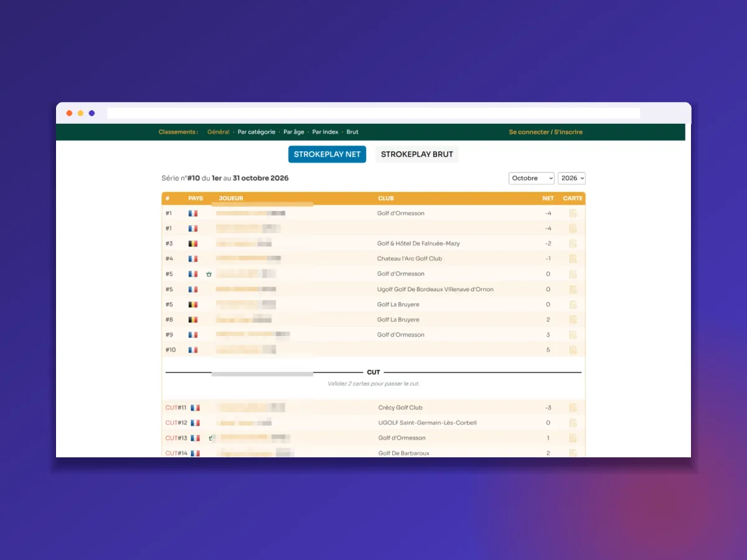
Task: Open the scorecard icon for Chateau l'Arc Golf Club
Action: coord(573,259)
